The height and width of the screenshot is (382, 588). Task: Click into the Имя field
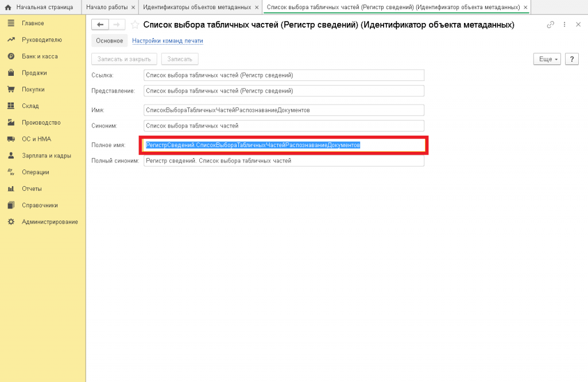[284, 110]
